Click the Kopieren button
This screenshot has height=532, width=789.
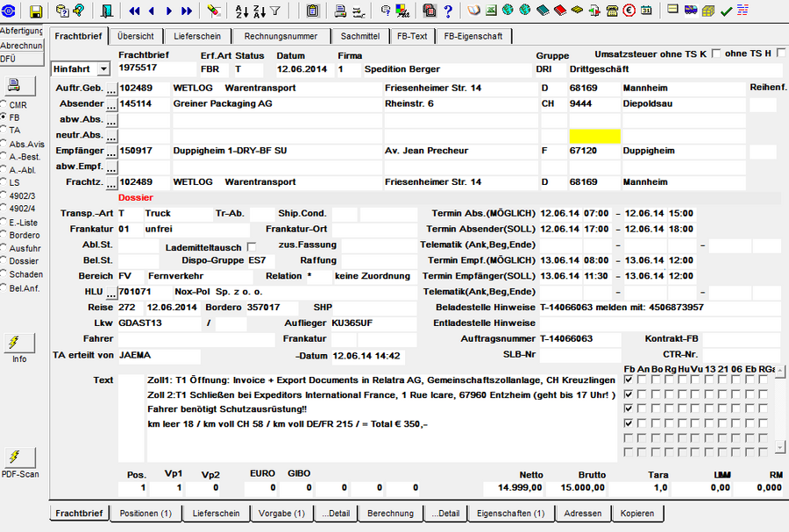click(637, 514)
